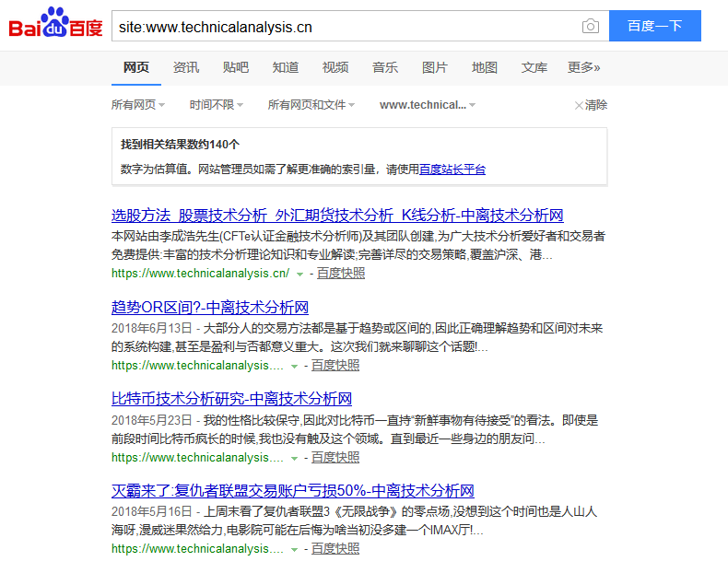This screenshot has width=728, height=573.
Task: Open camera image search icon
Action: [x=591, y=26]
